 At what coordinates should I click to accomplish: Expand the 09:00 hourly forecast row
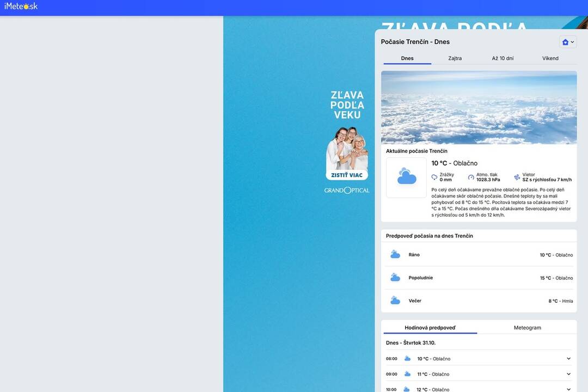[568, 374]
